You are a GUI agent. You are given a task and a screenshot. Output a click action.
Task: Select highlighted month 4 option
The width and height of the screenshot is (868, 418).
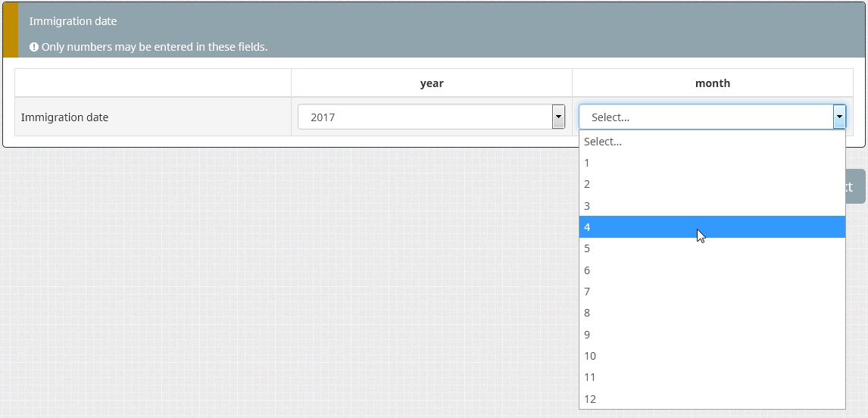(712, 227)
